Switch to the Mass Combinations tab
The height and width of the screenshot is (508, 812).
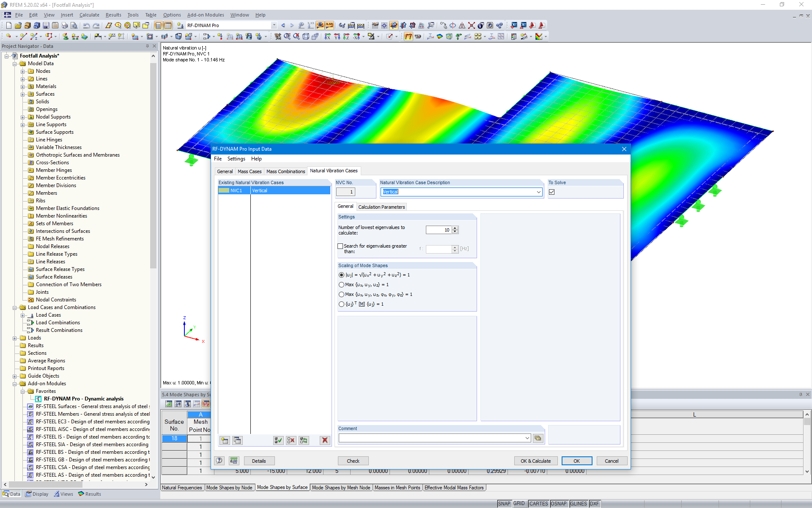285,171
